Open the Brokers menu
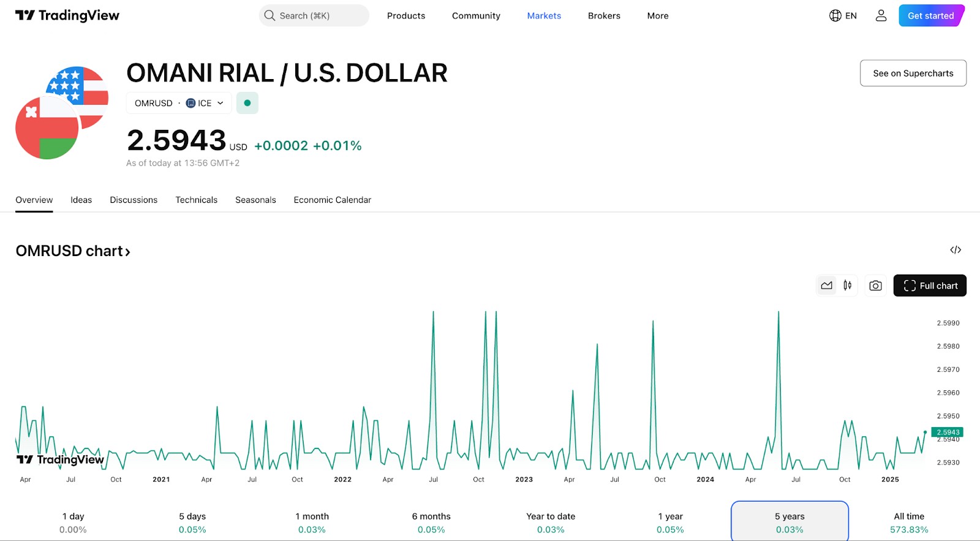980x541 pixels. [604, 15]
